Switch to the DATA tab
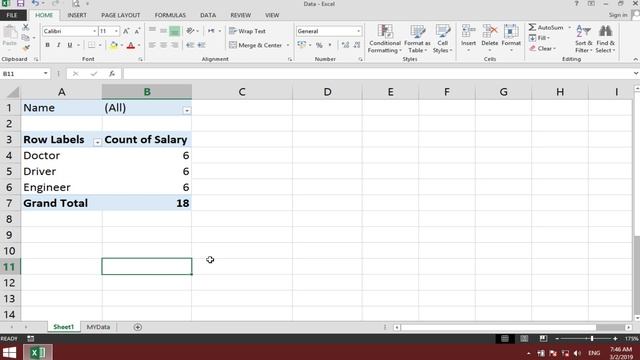The image size is (640, 360). pyautogui.click(x=208, y=15)
